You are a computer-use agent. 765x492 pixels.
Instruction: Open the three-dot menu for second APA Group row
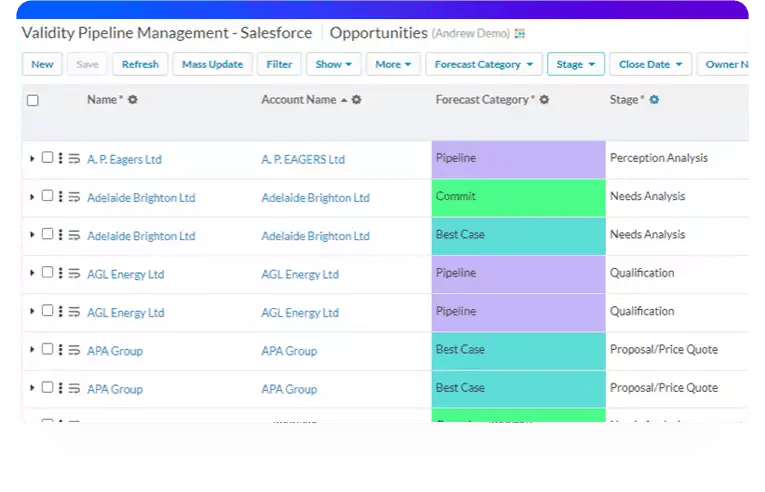[60, 388]
